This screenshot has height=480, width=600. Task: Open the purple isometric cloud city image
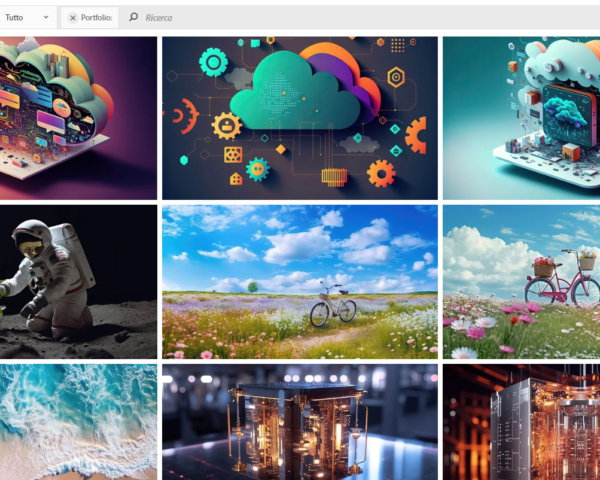(x=78, y=118)
